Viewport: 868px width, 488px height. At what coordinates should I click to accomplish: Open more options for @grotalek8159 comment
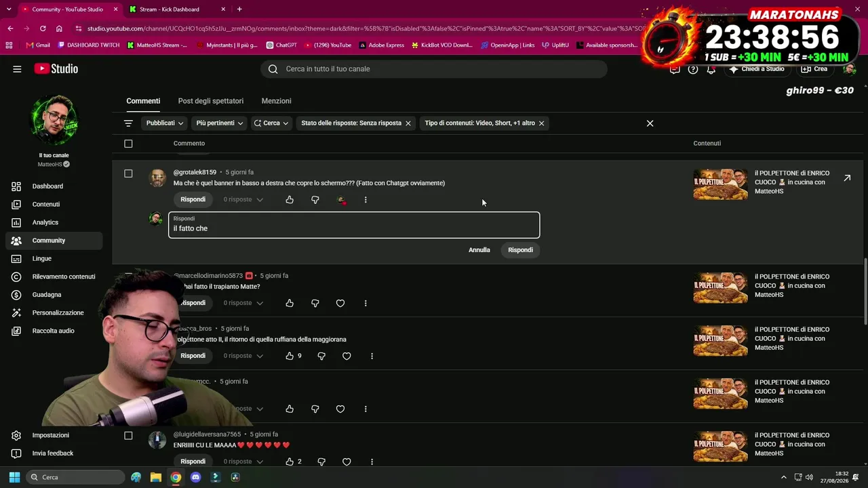point(366,200)
